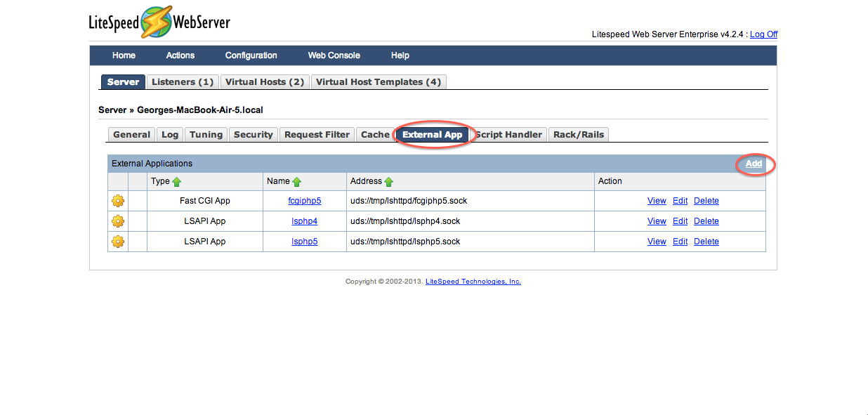Click the LiteSpeed WebServer logo
The image size is (868, 415).
coord(159,22)
